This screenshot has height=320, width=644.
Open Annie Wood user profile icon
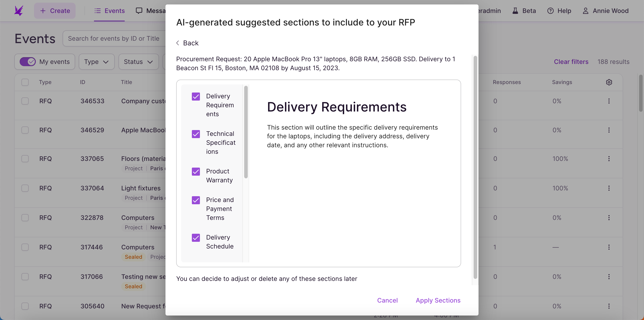point(585,11)
